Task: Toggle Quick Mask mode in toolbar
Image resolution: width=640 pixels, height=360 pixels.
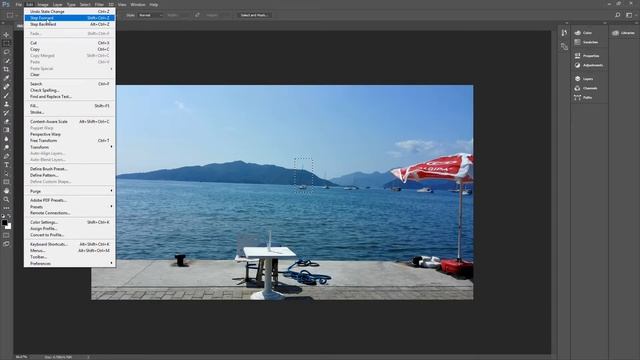Action: point(6,236)
